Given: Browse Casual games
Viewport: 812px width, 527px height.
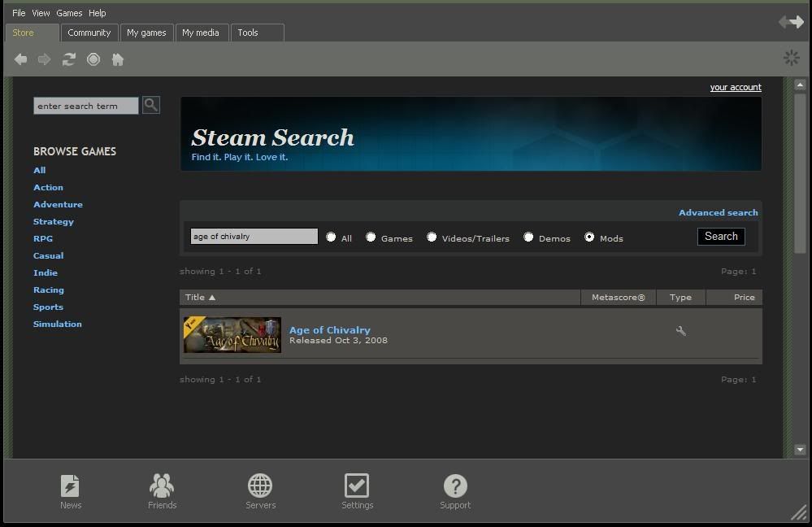Looking at the screenshot, I should 48,255.
